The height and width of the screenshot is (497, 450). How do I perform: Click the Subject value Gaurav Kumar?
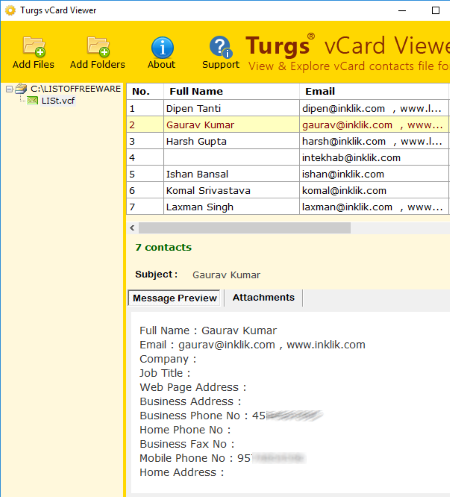(226, 275)
